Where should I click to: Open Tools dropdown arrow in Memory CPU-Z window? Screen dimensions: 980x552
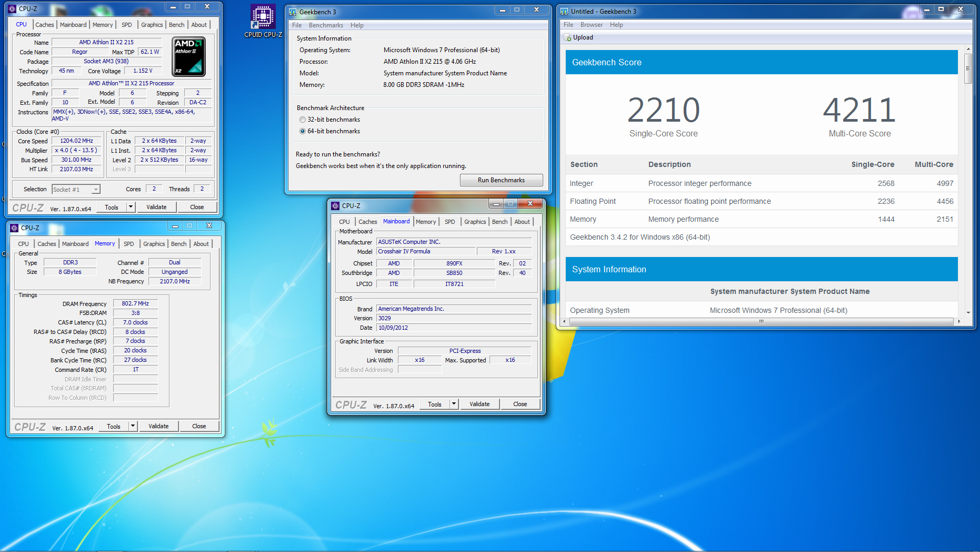coord(133,426)
